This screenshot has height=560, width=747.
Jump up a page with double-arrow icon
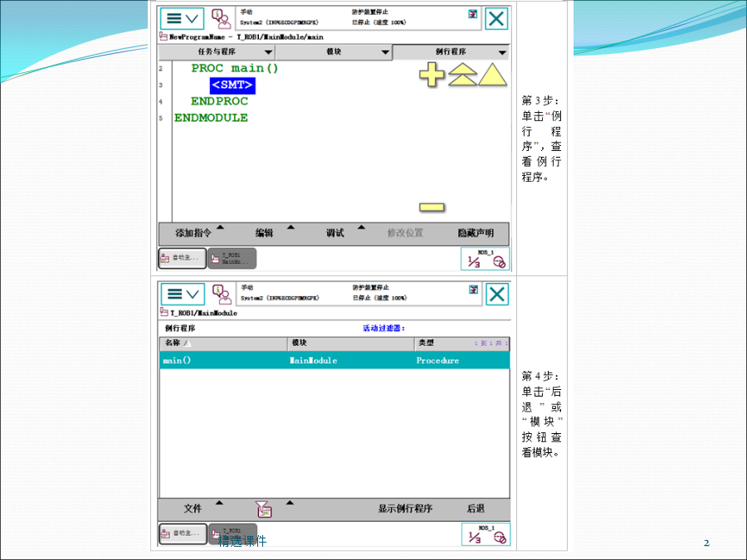point(462,75)
